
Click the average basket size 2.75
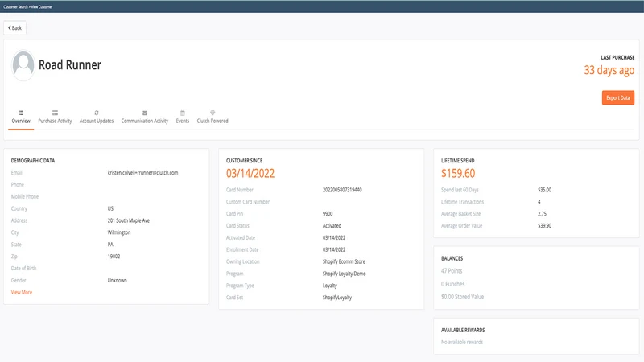coord(542,214)
